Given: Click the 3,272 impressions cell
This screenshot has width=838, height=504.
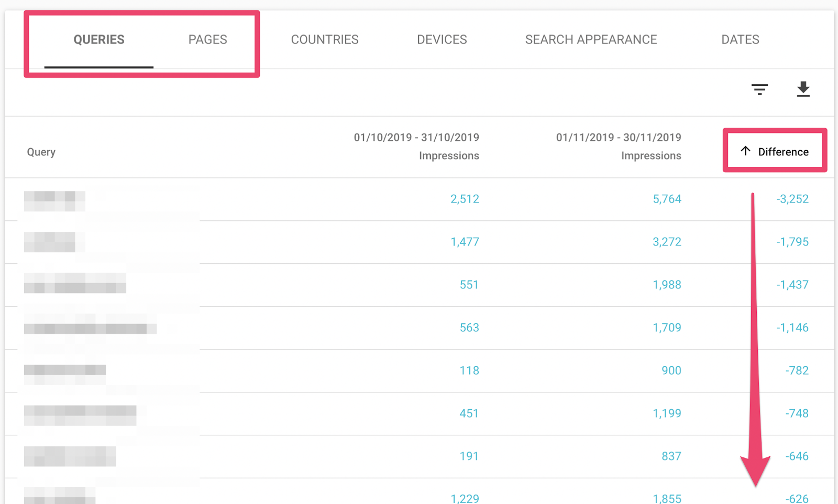Looking at the screenshot, I should coord(667,242).
